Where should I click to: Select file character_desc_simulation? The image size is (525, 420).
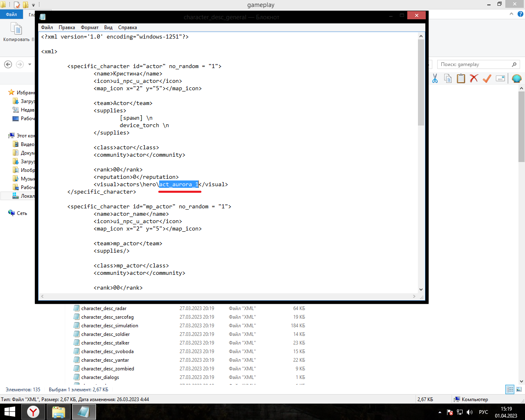(x=110, y=326)
